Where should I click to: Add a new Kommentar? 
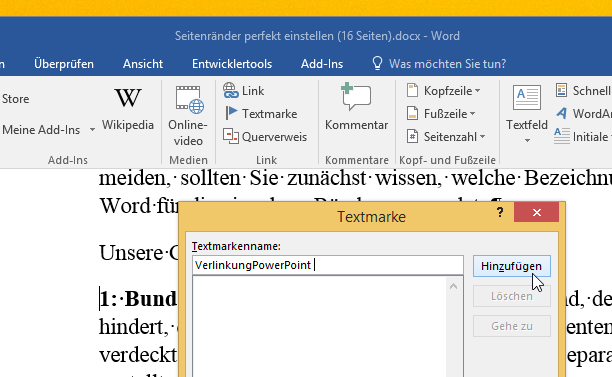click(x=356, y=107)
